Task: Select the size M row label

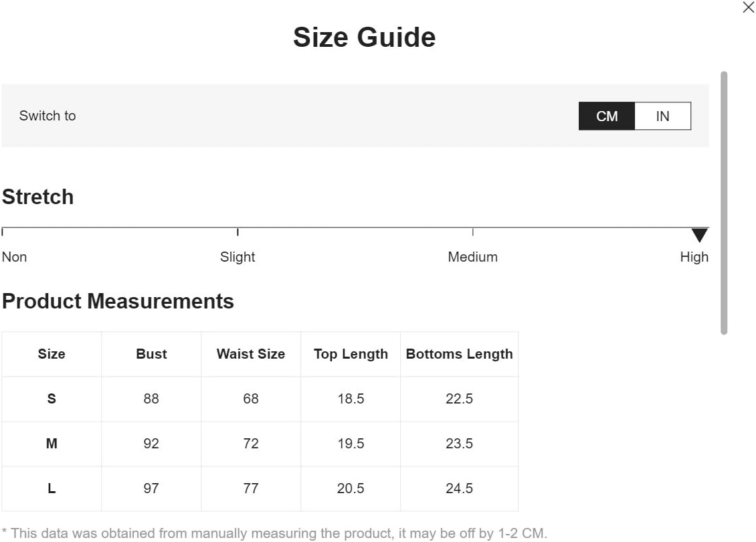Action: click(52, 444)
